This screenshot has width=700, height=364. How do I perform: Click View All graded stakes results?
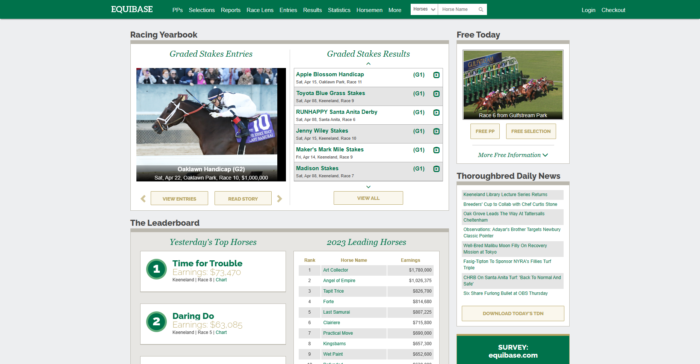[368, 198]
